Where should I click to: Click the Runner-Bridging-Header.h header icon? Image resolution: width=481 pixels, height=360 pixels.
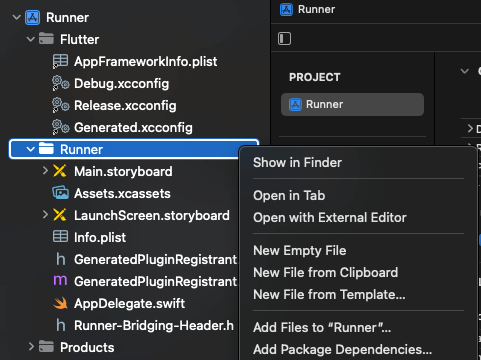61,325
